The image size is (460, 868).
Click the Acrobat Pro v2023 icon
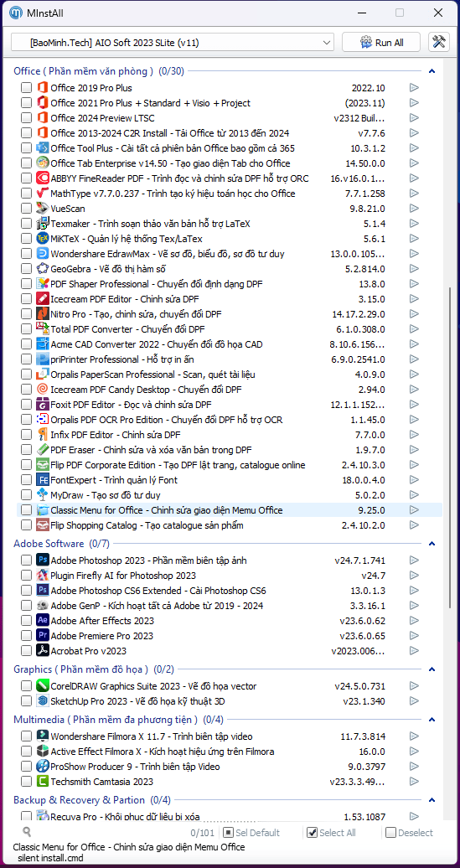tap(43, 650)
